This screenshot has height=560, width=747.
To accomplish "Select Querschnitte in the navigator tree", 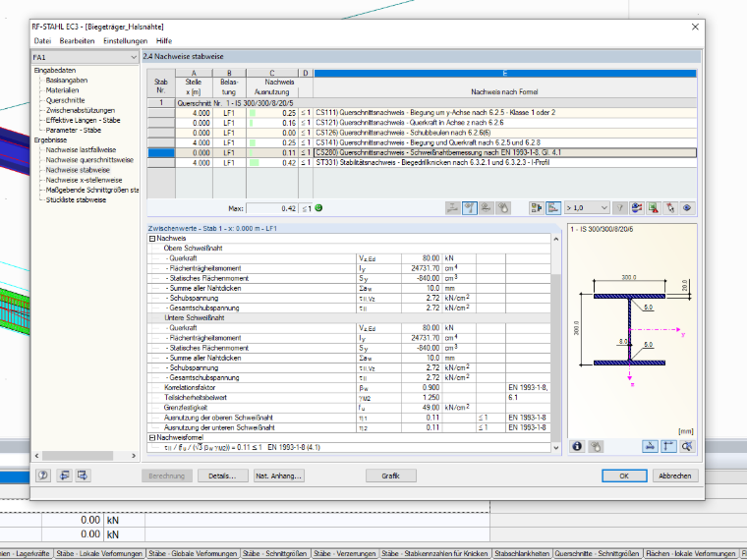I will (65, 100).
